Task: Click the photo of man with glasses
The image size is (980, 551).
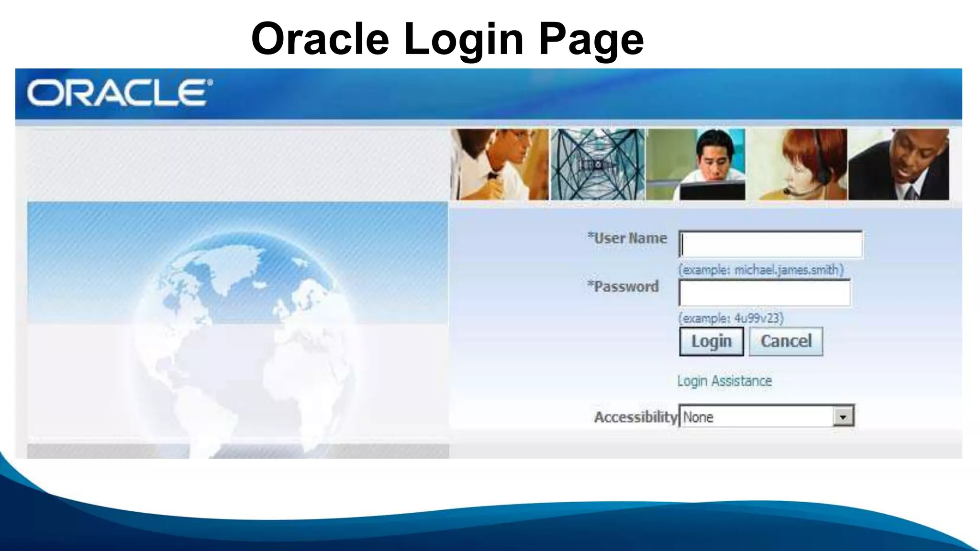Action: pos(500,164)
